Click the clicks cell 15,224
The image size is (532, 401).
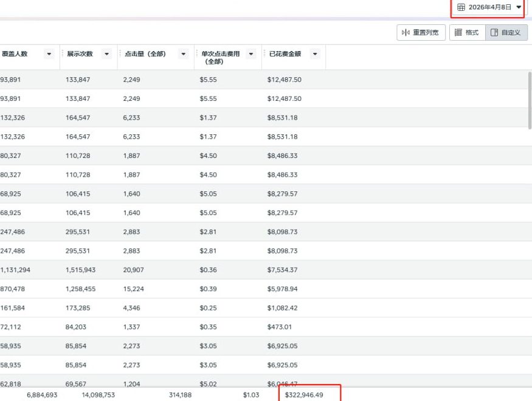pos(133,289)
